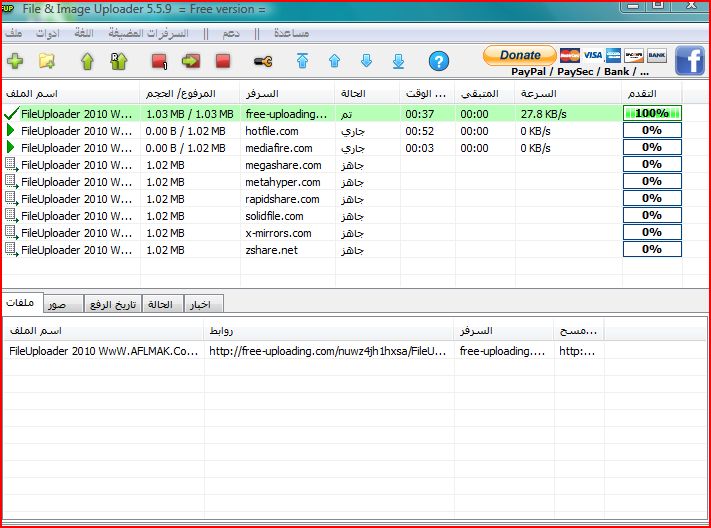Screen dimensions: 711x528
Task: Click the المتبقى column header
Action: pos(485,93)
